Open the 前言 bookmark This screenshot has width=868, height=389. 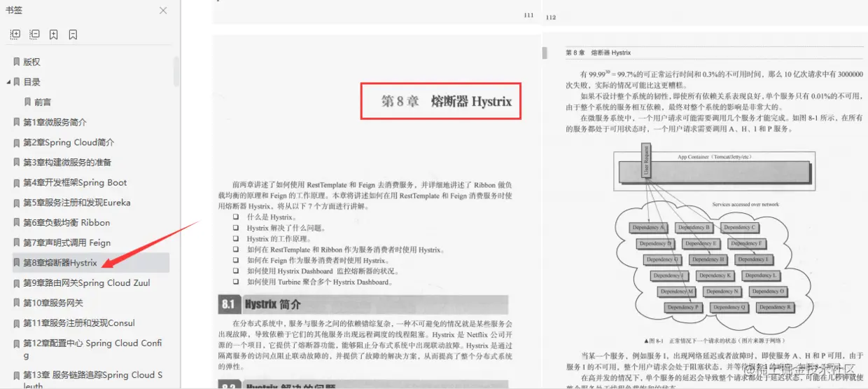[x=43, y=102]
